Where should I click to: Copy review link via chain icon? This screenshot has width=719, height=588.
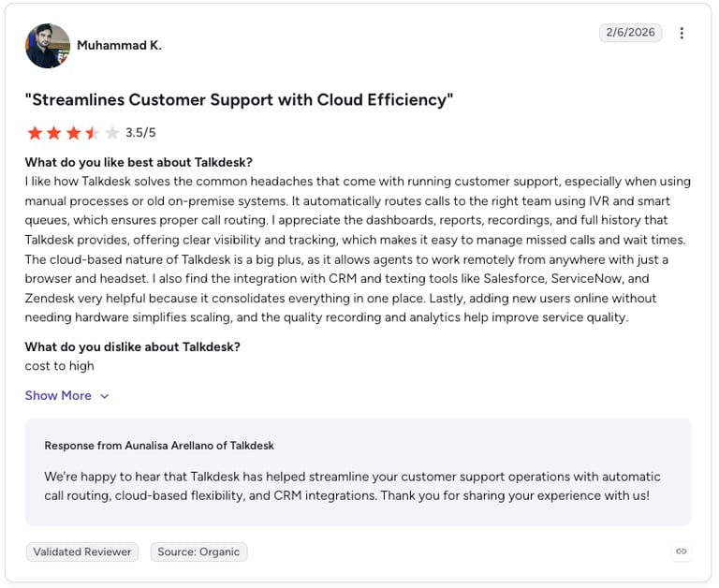(x=681, y=551)
